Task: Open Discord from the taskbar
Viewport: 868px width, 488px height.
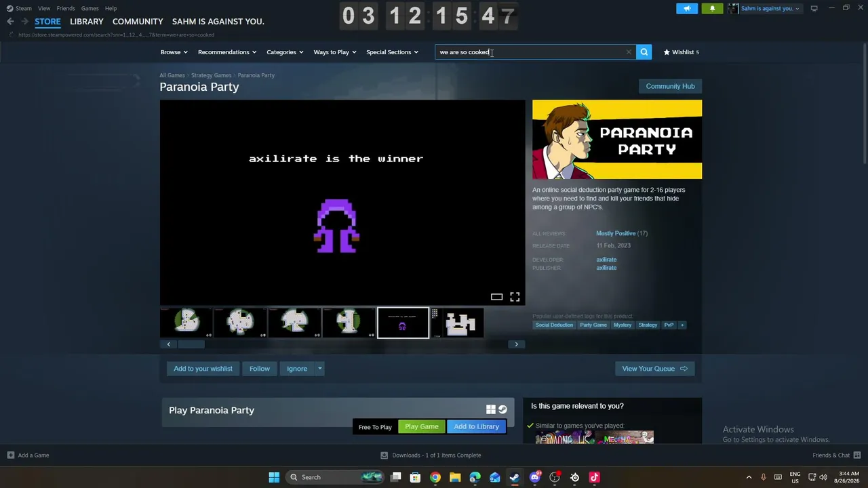Action: [x=534, y=477]
